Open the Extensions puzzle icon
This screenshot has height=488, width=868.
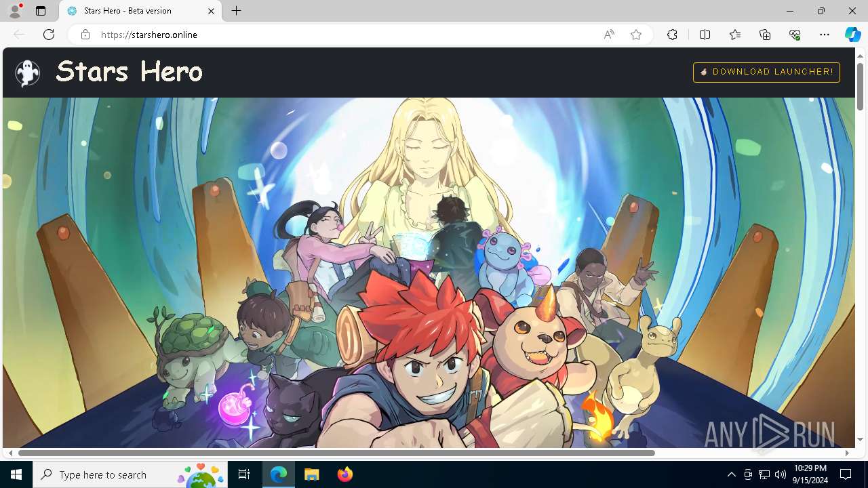tap(672, 35)
